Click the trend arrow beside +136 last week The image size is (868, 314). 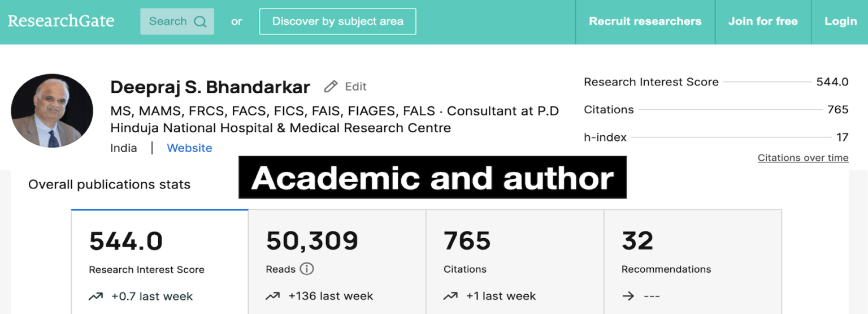tap(273, 296)
